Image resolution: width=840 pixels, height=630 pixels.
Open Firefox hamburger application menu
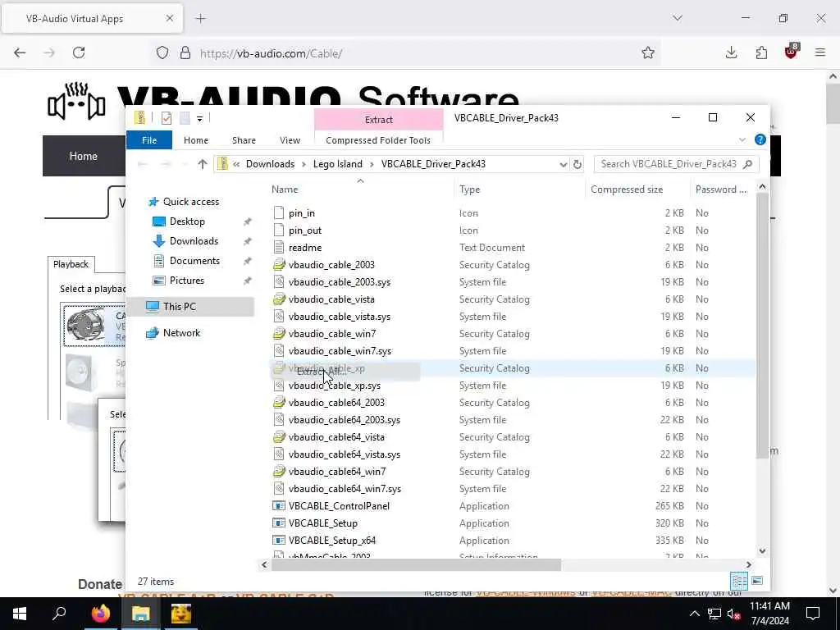coord(820,52)
